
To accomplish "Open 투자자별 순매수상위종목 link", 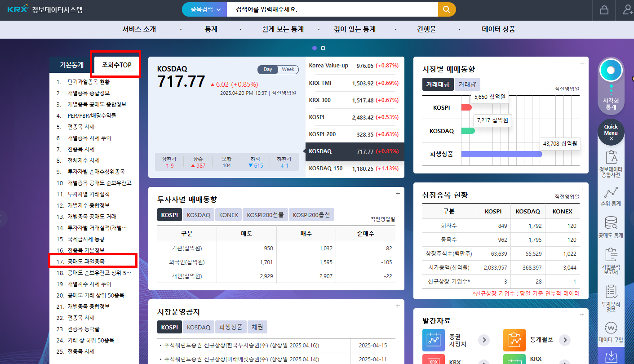I will pos(96,172).
